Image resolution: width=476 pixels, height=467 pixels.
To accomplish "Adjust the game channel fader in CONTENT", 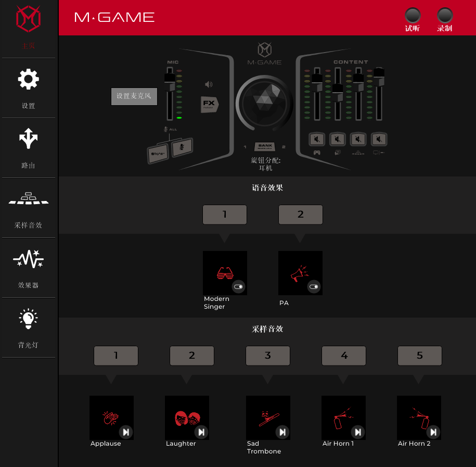I will (x=317, y=82).
